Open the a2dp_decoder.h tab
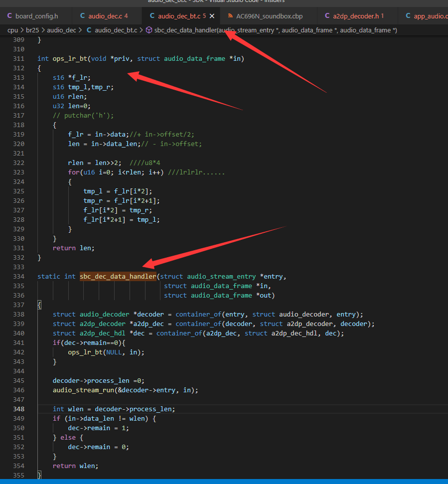448x484 pixels. click(x=357, y=16)
